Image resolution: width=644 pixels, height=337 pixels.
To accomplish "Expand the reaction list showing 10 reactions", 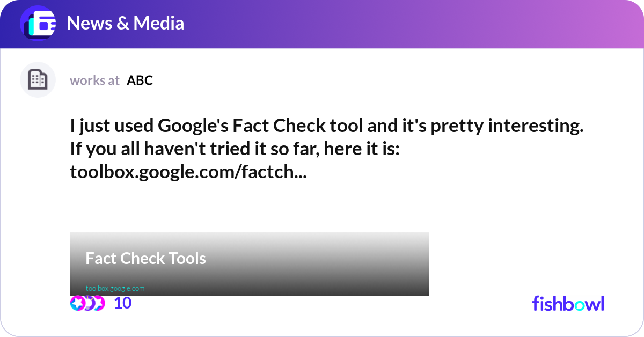I will pos(122,303).
